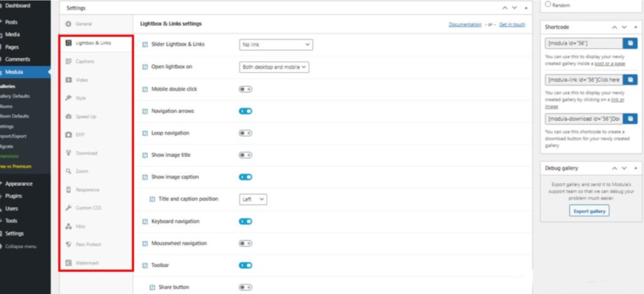Turn off the Navigation arrows switch
This screenshot has height=294, width=644.
tap(245, 111)
